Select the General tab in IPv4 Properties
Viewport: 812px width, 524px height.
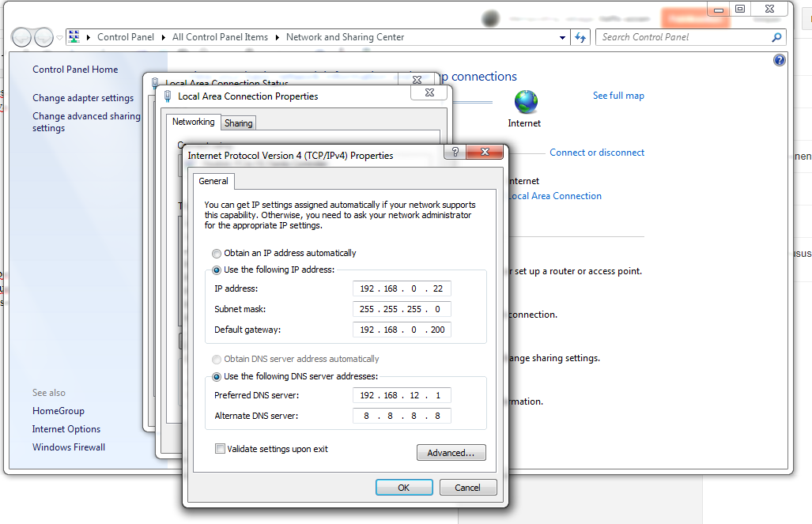click(x=213, y=181)
